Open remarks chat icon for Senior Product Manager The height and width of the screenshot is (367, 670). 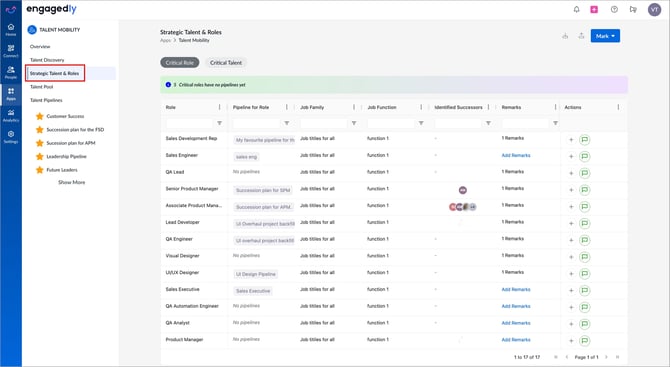pos(585,190)
